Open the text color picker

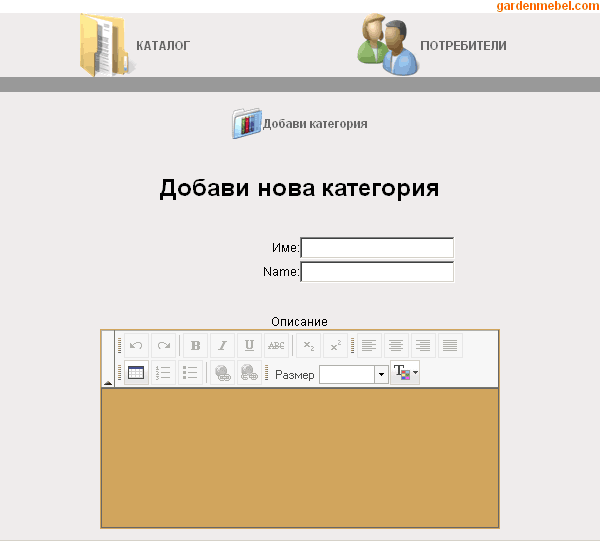click(405, 372)
